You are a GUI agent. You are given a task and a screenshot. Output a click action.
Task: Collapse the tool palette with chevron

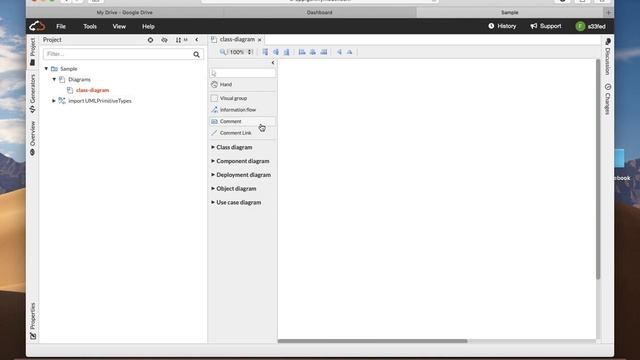[x=273, y=63]
